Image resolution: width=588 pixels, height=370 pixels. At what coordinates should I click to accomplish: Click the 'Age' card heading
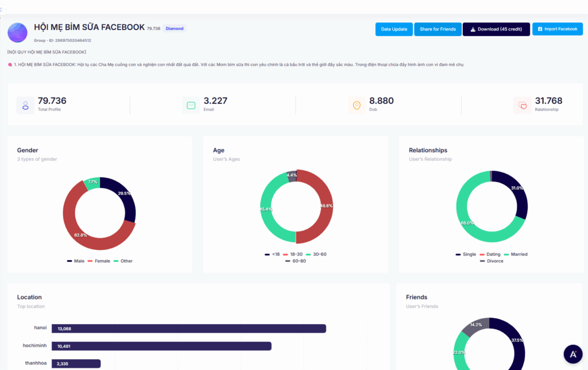point(219,150)
